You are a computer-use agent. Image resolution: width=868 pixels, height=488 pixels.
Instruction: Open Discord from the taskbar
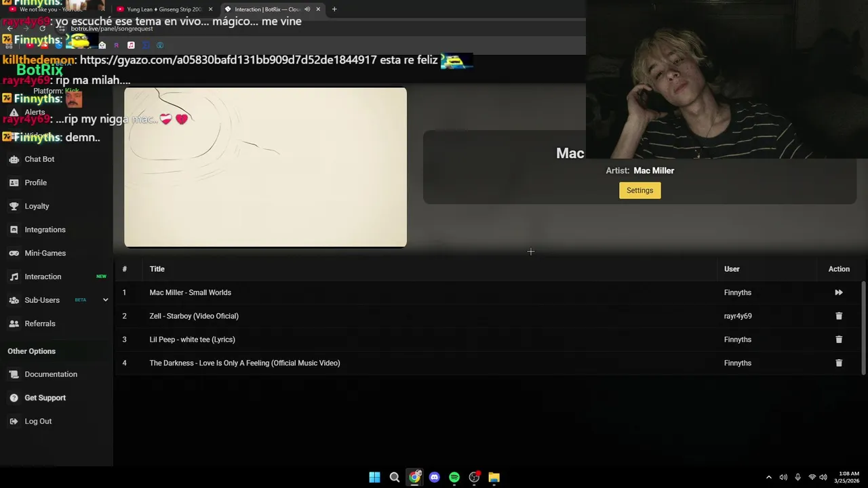click(435, 477)
